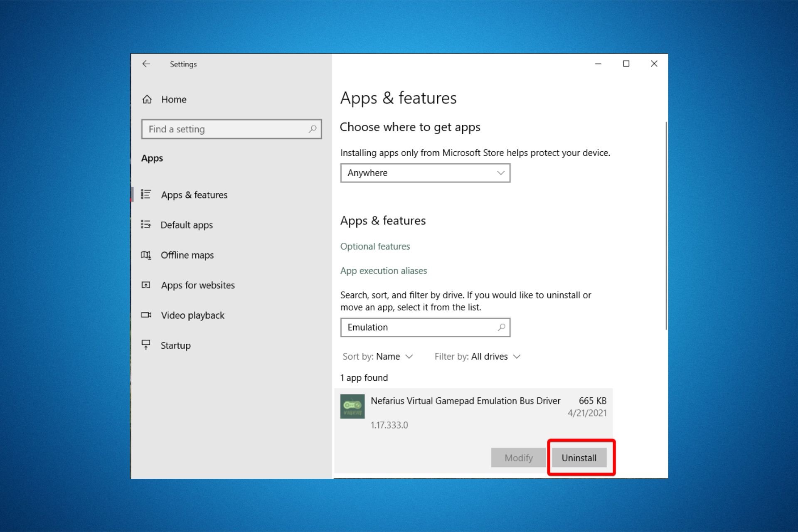Click the Default apps sidebar icon

tap(146, 224)
